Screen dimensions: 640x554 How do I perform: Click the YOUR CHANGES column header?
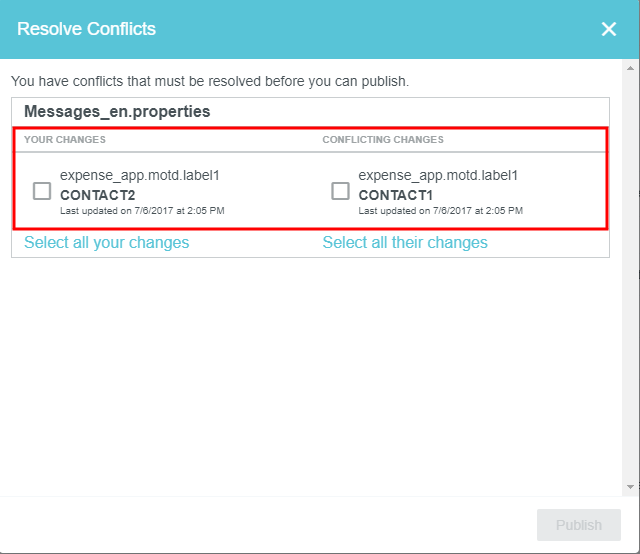point(65,140)
